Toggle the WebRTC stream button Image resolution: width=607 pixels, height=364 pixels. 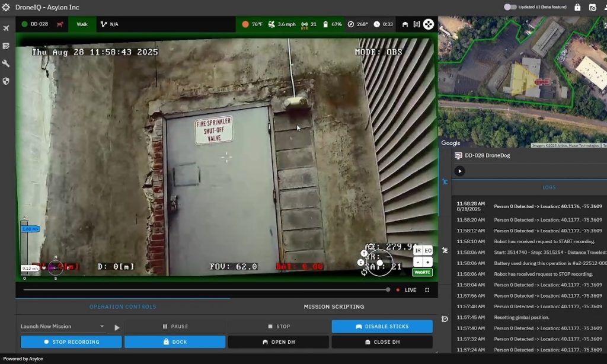[x=422, y=272]
